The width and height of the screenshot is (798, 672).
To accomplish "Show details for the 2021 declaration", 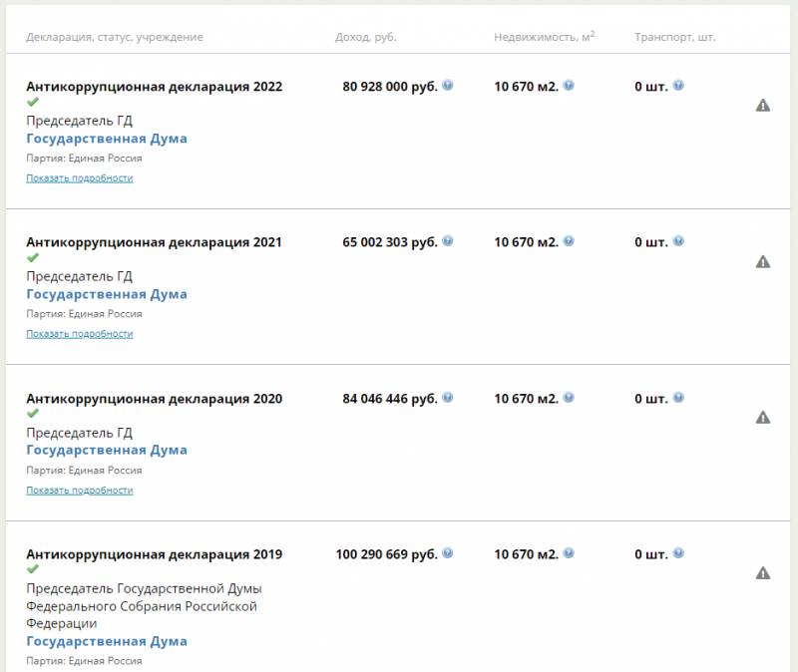I will pos(80,334).
